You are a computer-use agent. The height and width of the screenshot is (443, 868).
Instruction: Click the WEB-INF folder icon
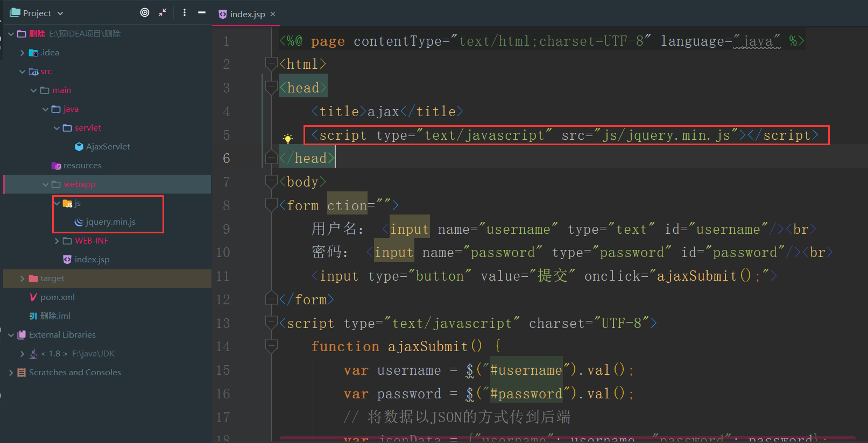click(67, 241)
